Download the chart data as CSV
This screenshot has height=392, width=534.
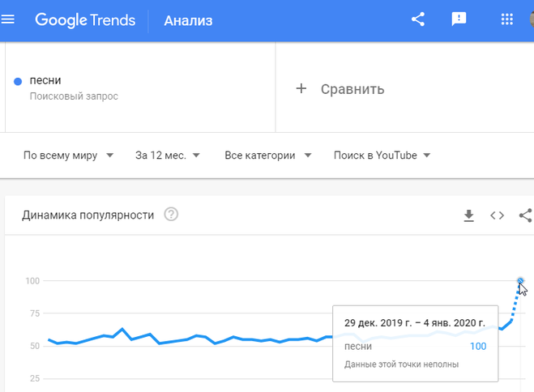click(x=469, y=215)
